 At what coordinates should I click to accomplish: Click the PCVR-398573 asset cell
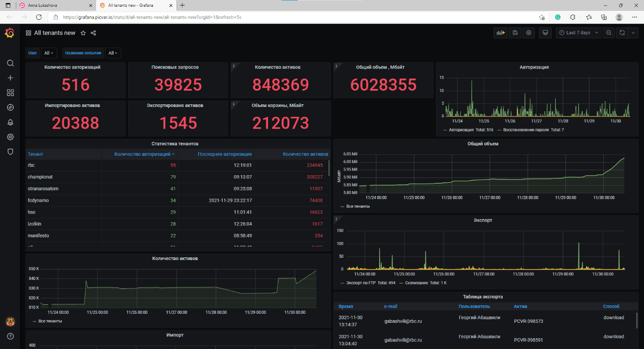(x=528, y=321)
